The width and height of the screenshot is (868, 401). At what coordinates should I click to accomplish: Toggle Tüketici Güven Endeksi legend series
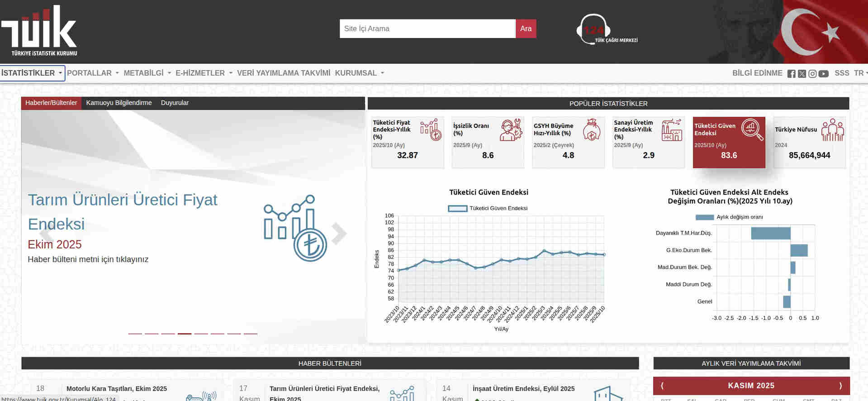(488, 209)
